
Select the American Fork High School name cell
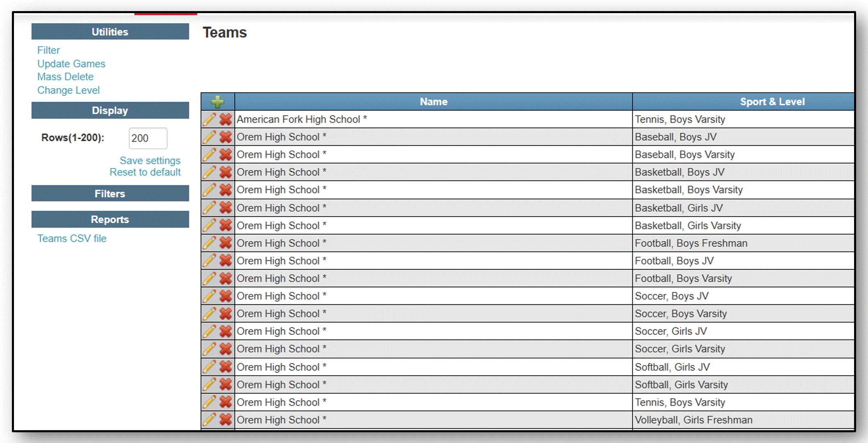click(434, 119)
